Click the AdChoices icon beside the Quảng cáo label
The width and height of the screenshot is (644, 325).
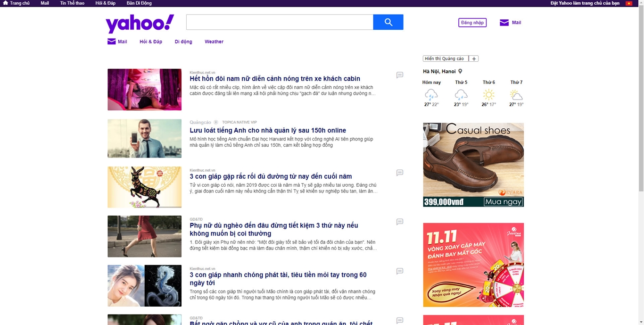coord(216,122)
